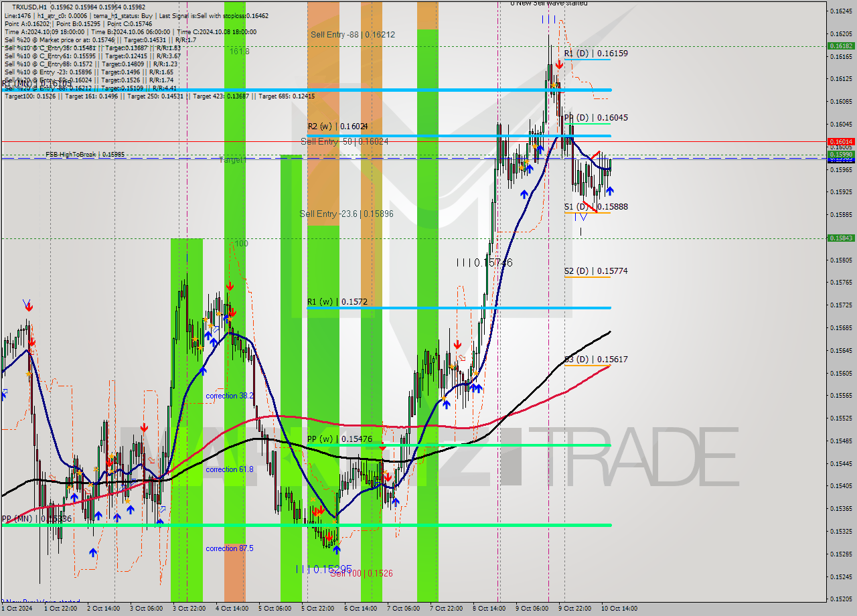Select '10 Oct 14:00' on the time axis
This screenshot has height=616, width=857.
coord(619,609)
